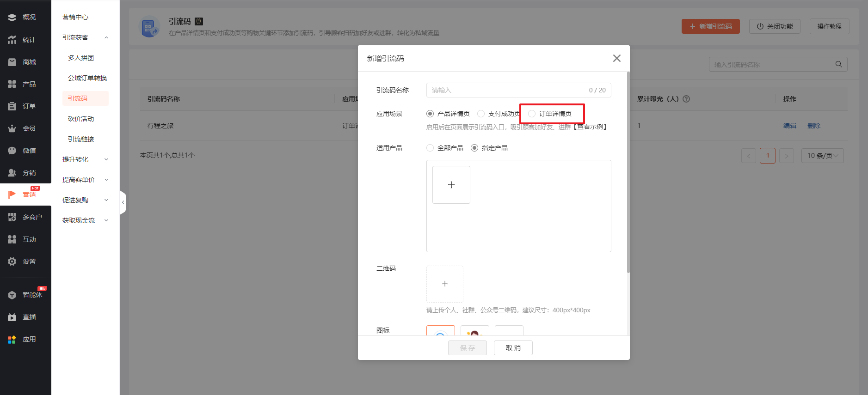The width and height of the screenshot is (868, 395).
Task: Click the 取消 button in dialog
Action: (x=513, y=348)
